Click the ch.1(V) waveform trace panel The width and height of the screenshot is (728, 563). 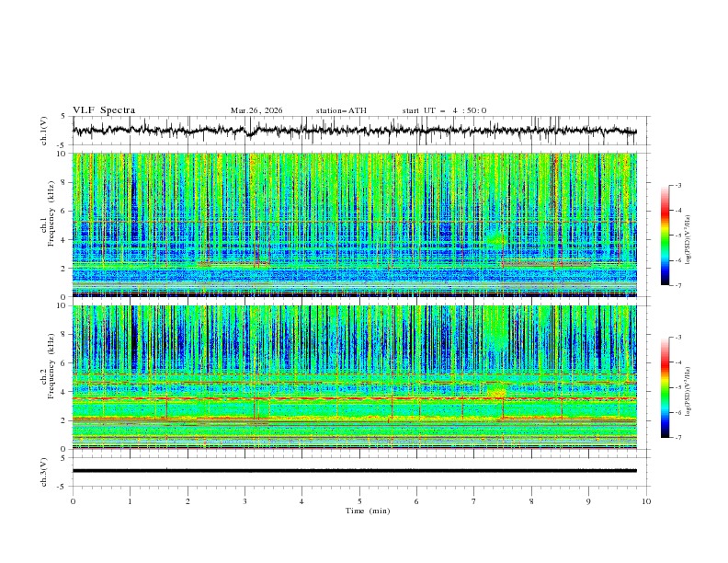pos(359,131)
